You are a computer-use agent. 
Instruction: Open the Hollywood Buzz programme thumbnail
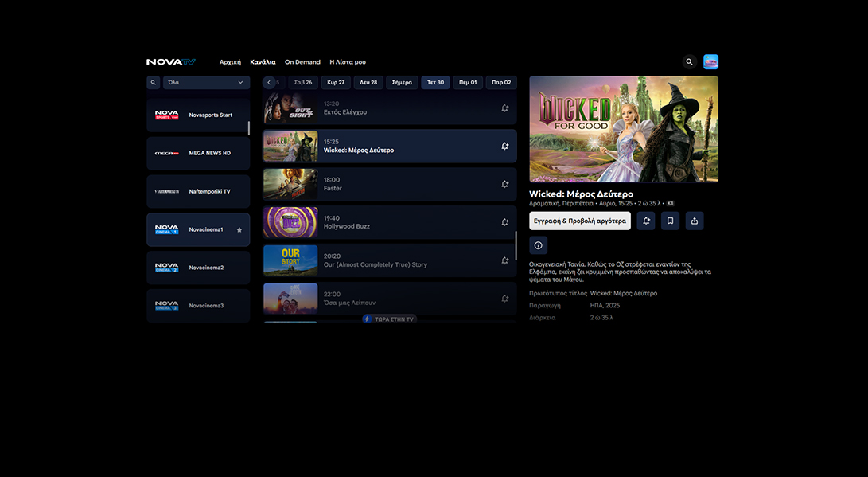tap(290, 222)
